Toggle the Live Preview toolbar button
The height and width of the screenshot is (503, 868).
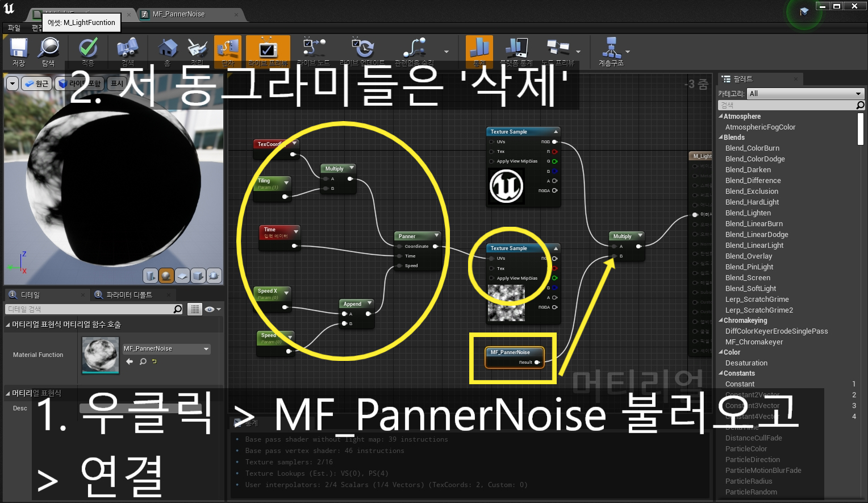point(268,52)
